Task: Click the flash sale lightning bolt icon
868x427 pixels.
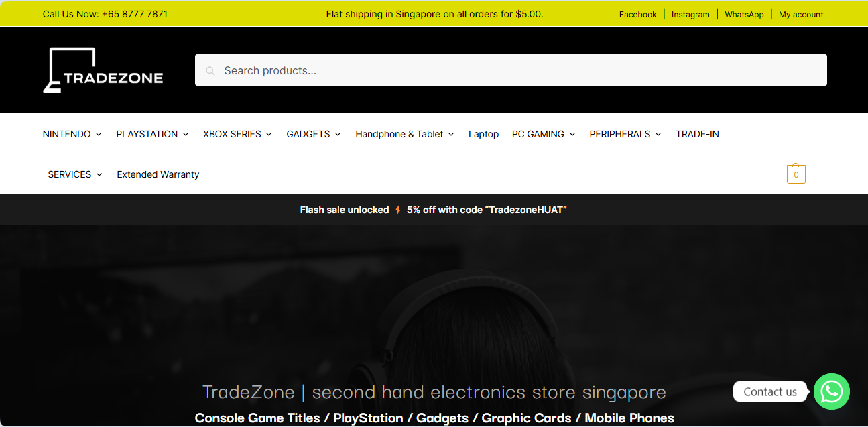Action: (x=397, y=210)
